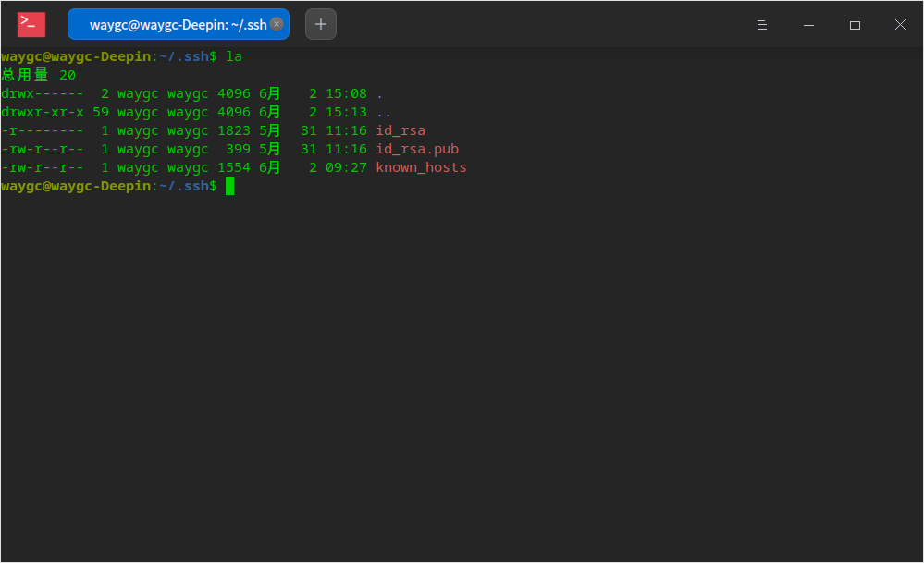This screenshot has height=563, width=924.
Task: Click the '-r--------' permissions of id_rsa
Action: [x=43, y=130]
